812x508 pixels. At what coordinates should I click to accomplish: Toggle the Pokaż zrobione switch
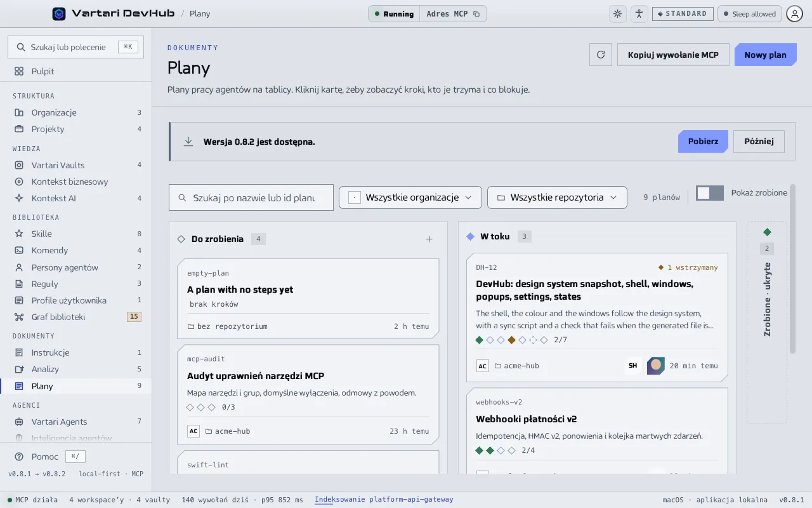click(x=710, y=193)
